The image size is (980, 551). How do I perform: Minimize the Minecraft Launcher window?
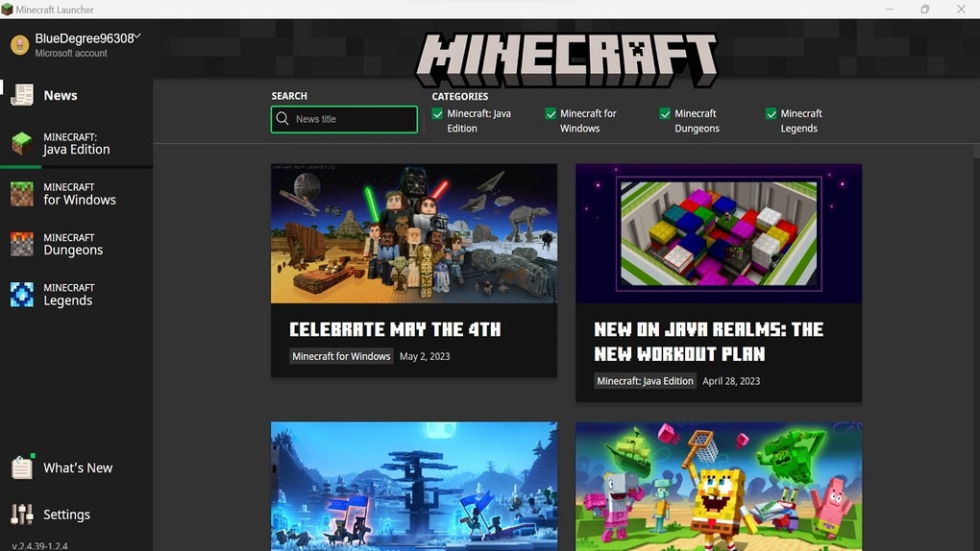pyautogui.click(x=890, y=10)
